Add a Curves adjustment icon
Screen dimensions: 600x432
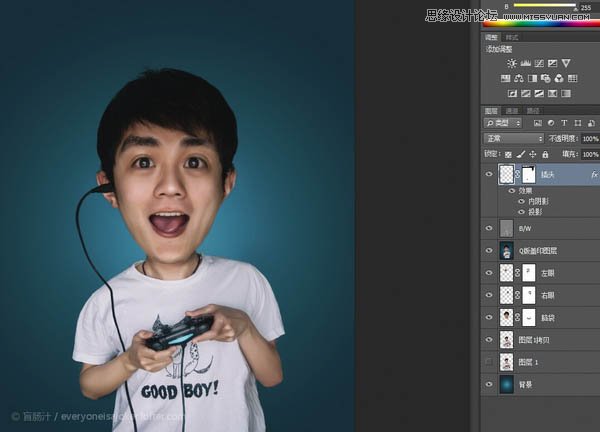[539, 63]
